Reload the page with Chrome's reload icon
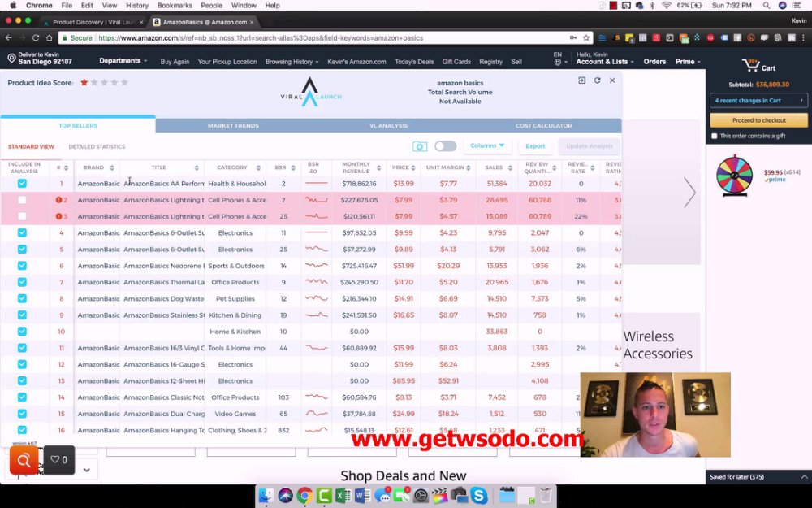The image size is (812, 508). coord(36,38)
